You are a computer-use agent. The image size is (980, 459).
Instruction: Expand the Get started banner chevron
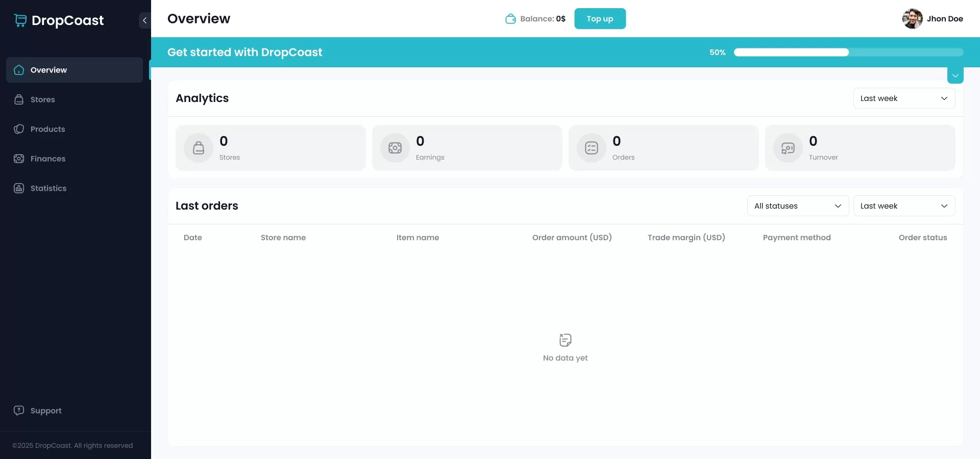click(x=955, y=74)
